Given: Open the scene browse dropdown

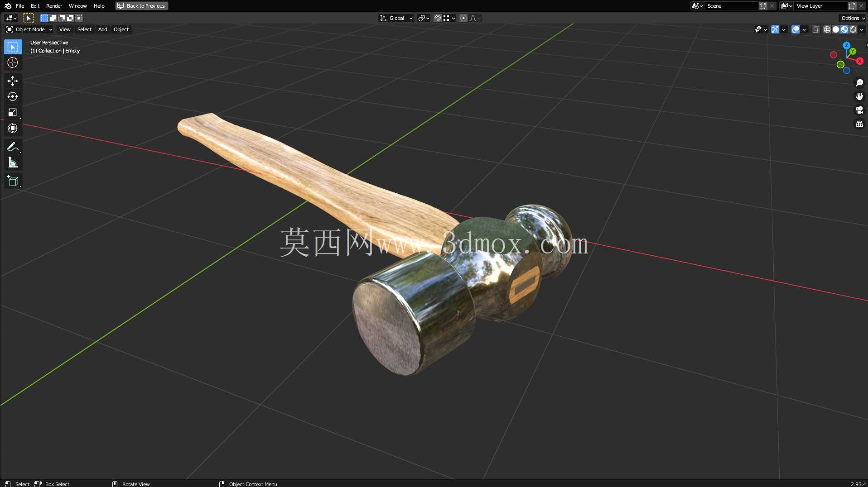Looking at the screenshot, I should point(697,6).
